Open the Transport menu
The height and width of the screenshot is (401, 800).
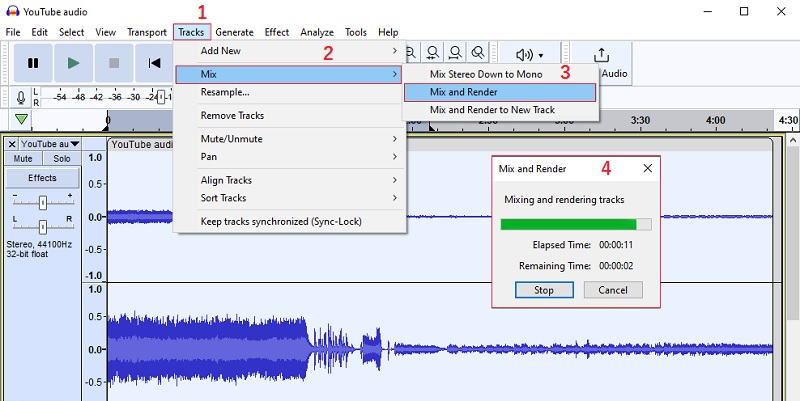pos(147,32)
